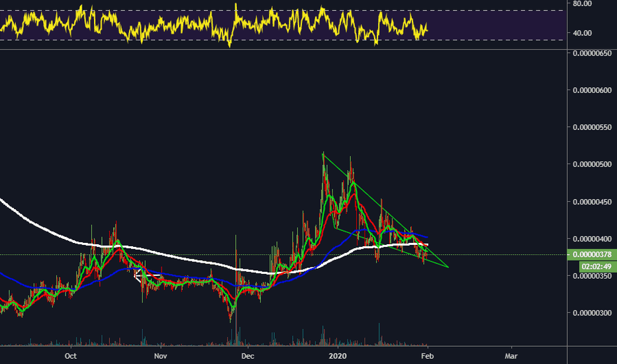Click the 0.00000400 price axis label

592,239
